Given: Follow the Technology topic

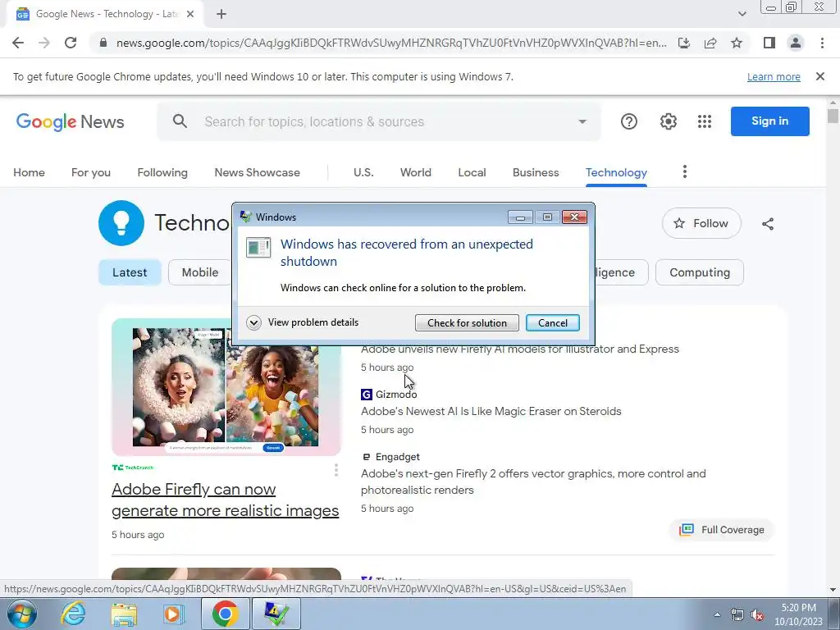Looking at the screenshot, I should (701, 223).
